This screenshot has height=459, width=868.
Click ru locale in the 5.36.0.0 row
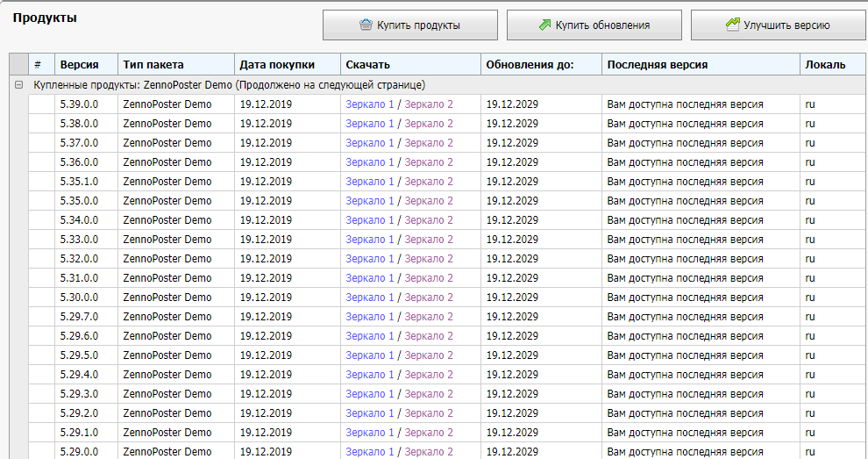click(810, 162)
